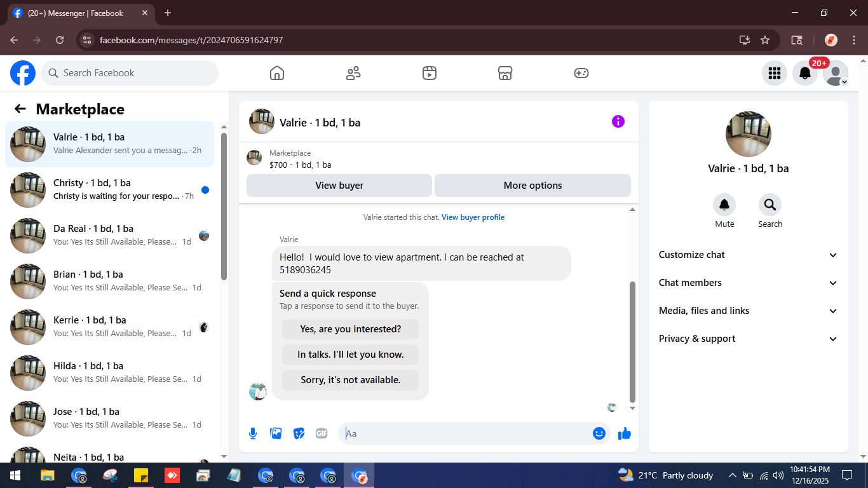Open the Hilda conversation

tap(109, 373)
